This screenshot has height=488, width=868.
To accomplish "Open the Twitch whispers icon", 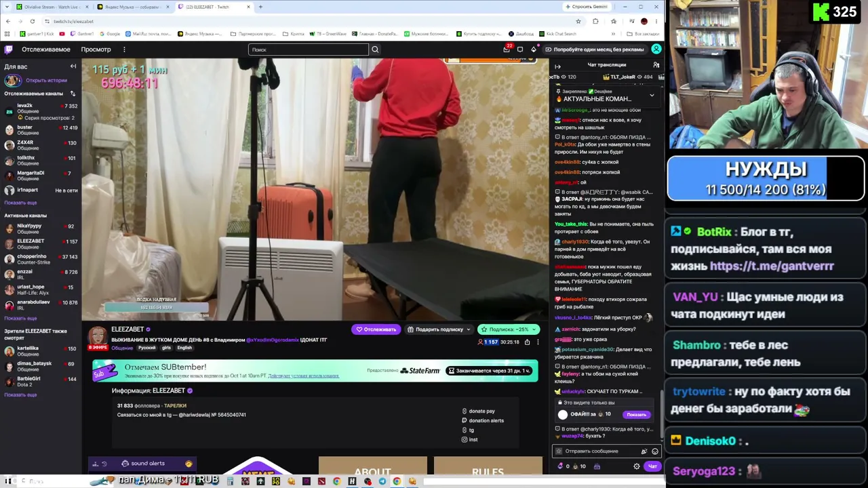I will tap(520, 49).
